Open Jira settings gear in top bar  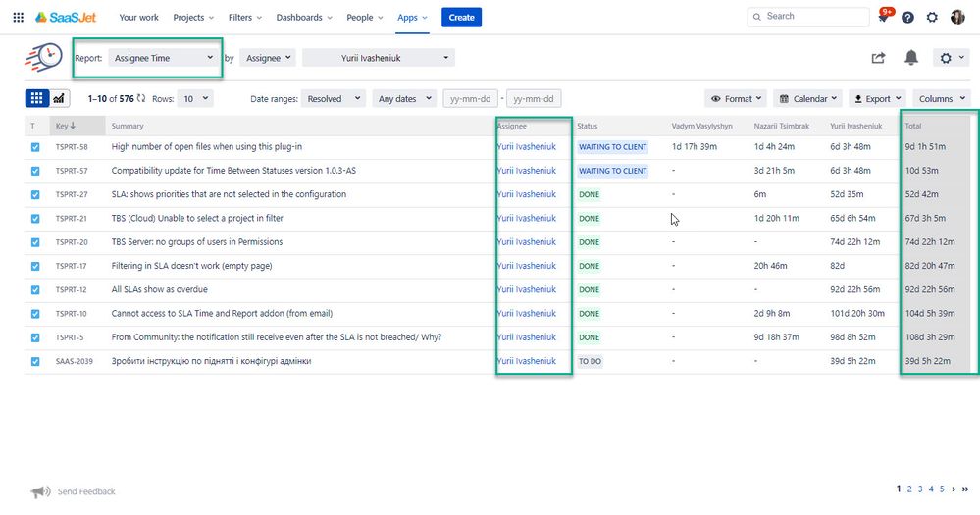pos(932,18)
